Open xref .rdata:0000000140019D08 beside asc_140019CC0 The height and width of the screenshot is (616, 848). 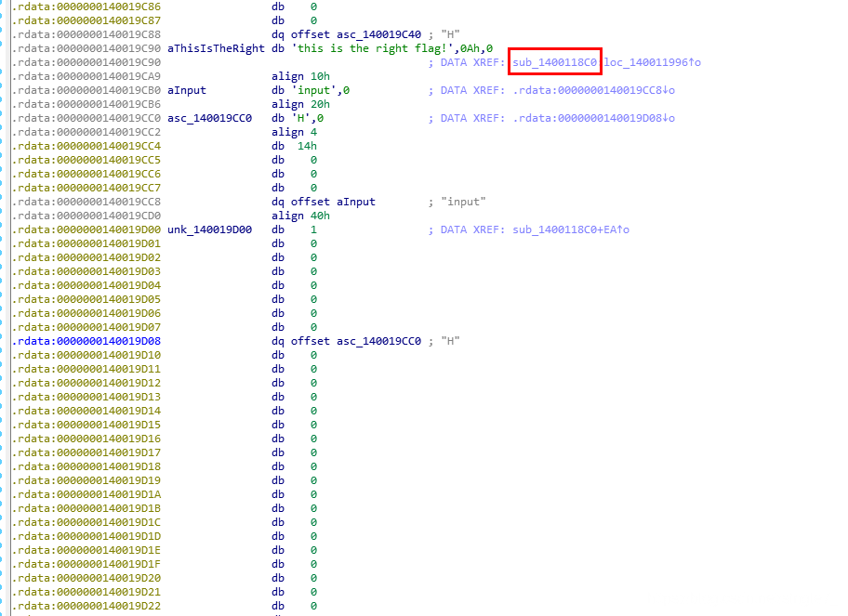(x=594, y=118)
